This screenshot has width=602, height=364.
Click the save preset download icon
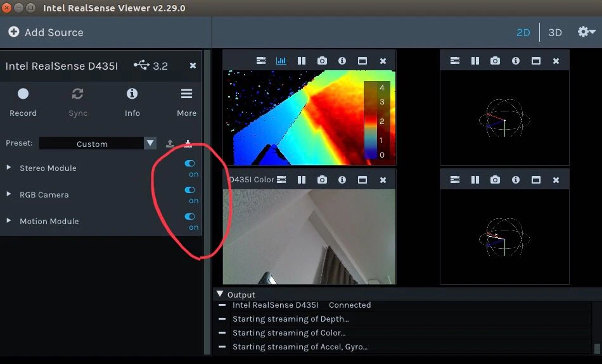[x=188, y=144]
